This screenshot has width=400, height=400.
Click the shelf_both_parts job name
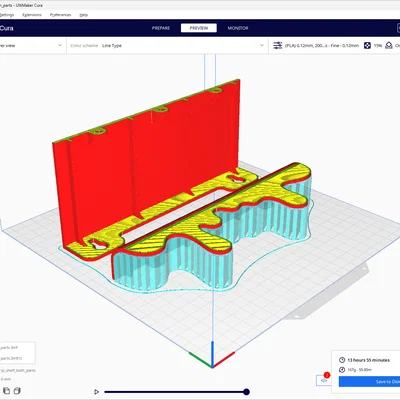pyautogui.click(x=18, y=370)
